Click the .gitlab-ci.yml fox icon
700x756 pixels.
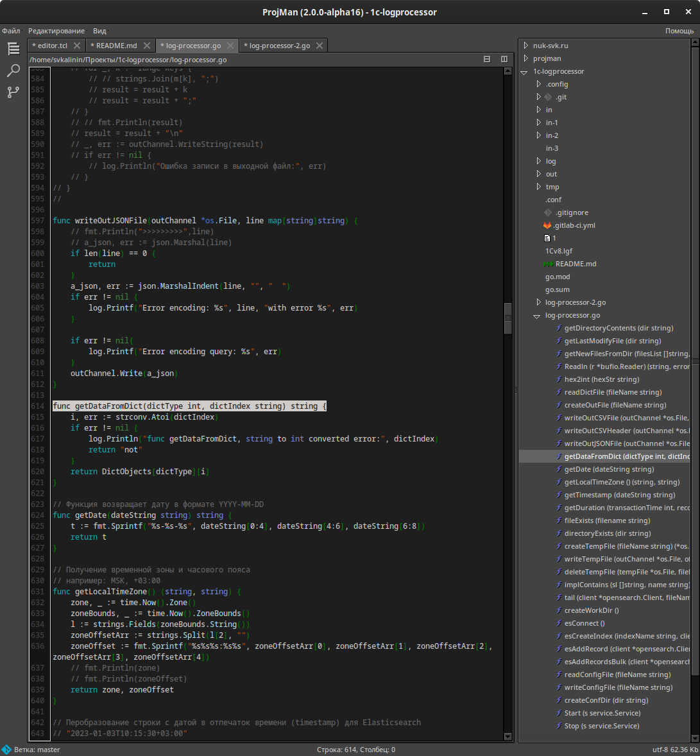547,225
